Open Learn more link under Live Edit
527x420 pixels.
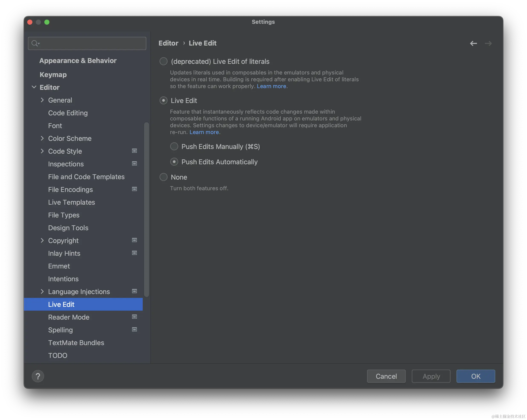[x=204, y=132]
